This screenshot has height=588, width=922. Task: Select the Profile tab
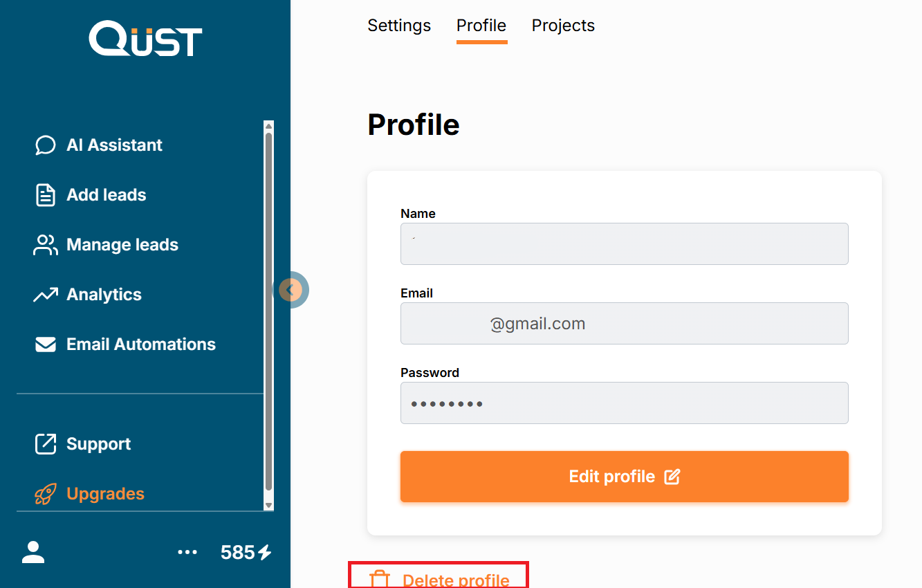481,26
